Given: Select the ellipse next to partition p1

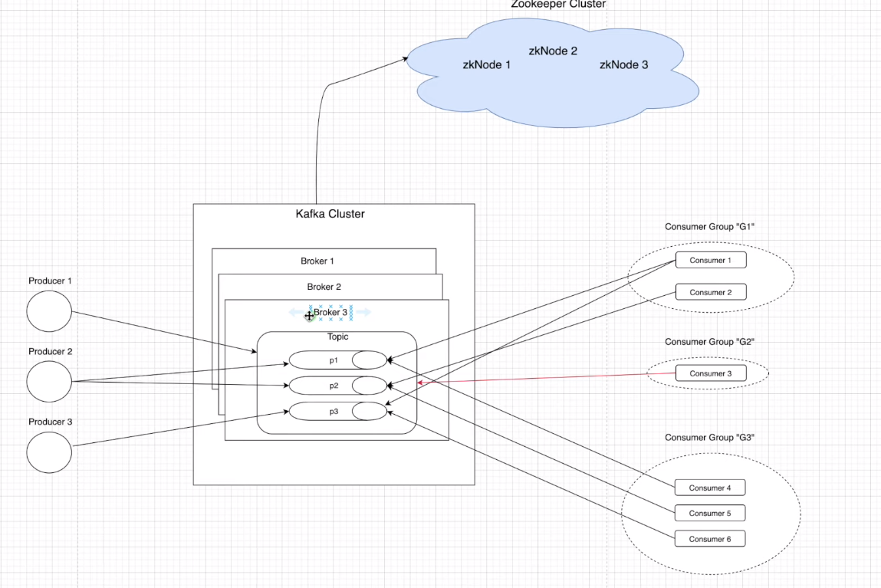Looking at the screenshot, I should click(369, 360).
